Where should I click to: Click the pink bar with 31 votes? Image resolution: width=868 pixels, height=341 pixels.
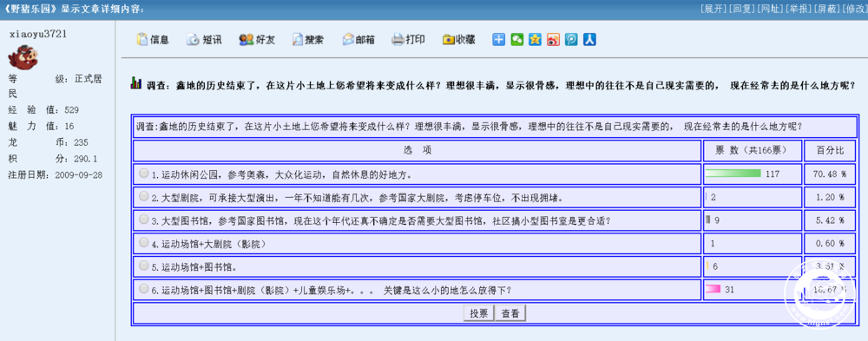click(x=713, y=289)
